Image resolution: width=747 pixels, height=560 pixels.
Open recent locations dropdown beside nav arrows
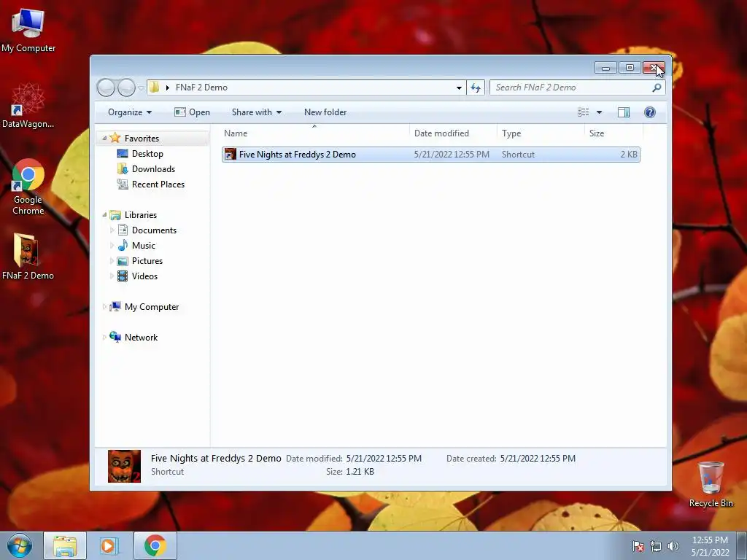point(141,87)
